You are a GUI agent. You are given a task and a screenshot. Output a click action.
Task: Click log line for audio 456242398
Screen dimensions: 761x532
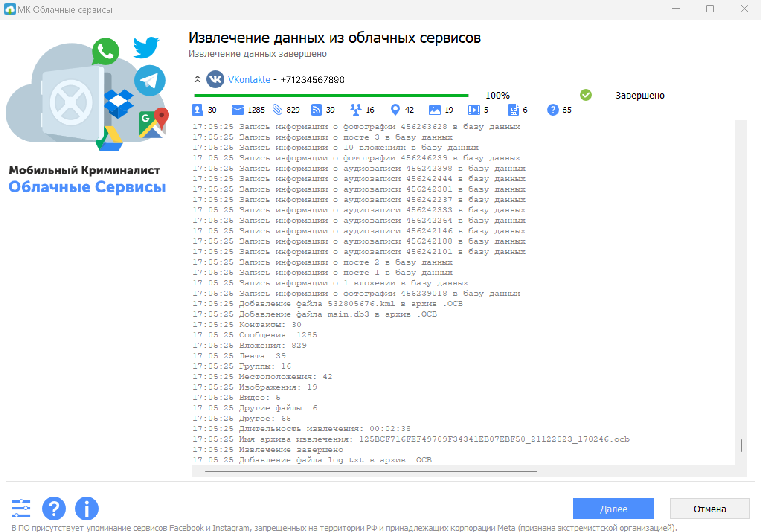359,168
